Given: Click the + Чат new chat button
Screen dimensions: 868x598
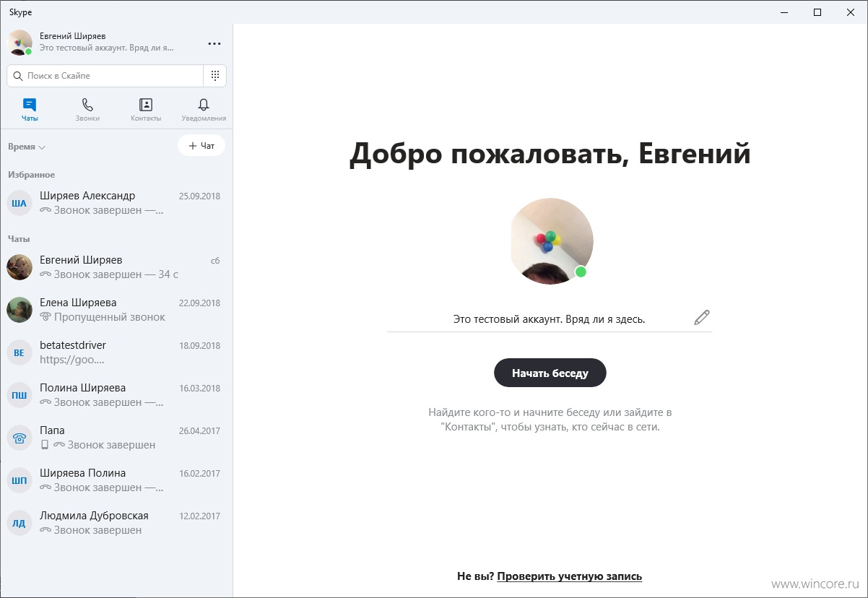Looking at the screenshot, I should pyautogui.click(x=201, y=146).
